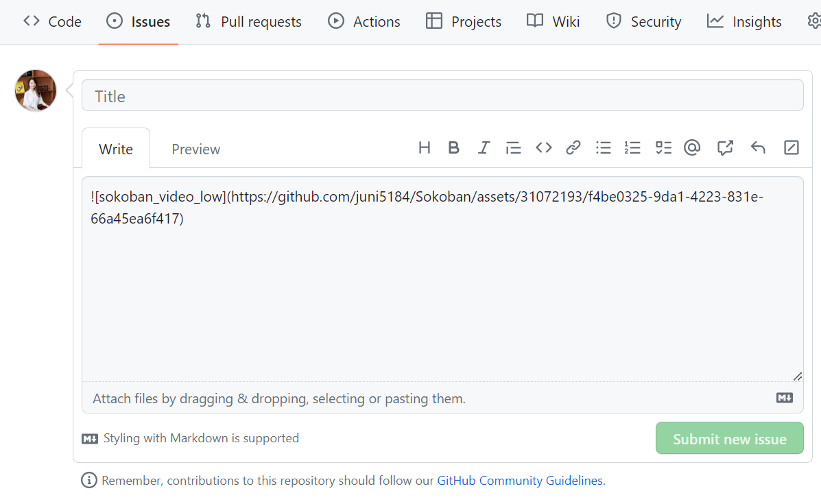Insert heading with H icon
Image resolution: width=821 pixels, height=504 pixels.
tap(425, 148)
